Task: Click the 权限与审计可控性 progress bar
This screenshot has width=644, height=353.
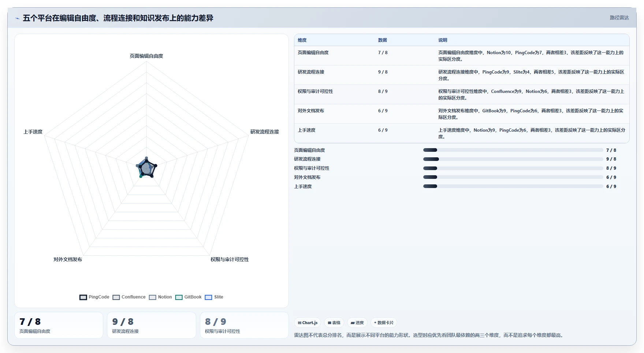Action: tap(513, 168)
